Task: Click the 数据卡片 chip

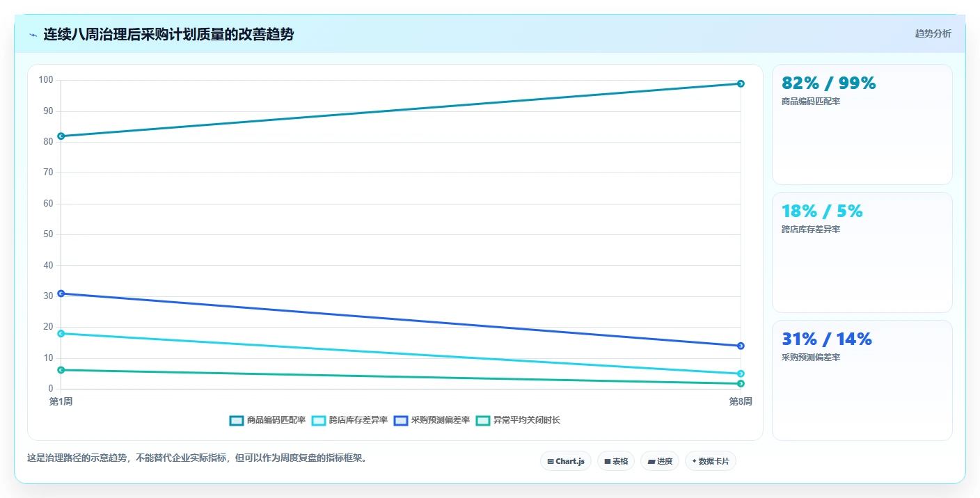Action: point(711,461)
